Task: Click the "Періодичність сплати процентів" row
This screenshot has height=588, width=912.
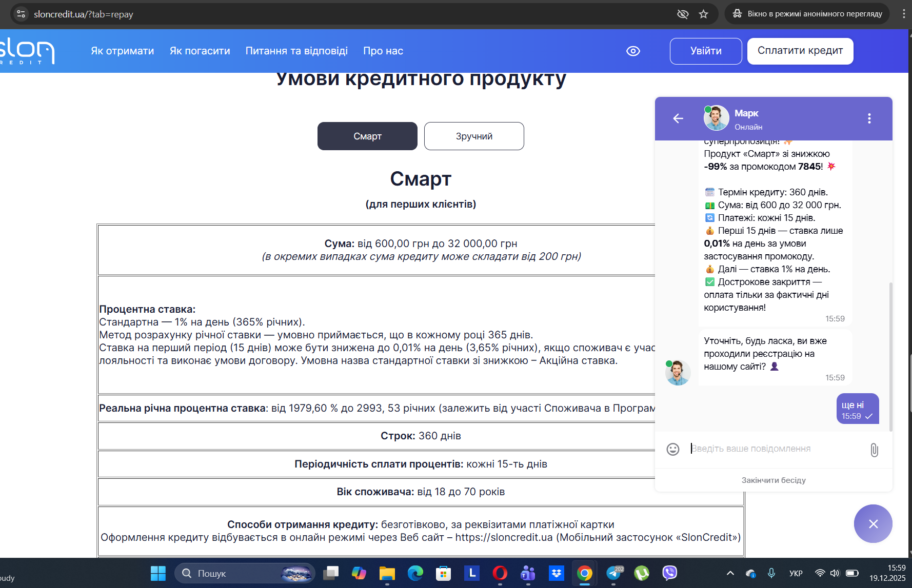Action: [421, 464]
